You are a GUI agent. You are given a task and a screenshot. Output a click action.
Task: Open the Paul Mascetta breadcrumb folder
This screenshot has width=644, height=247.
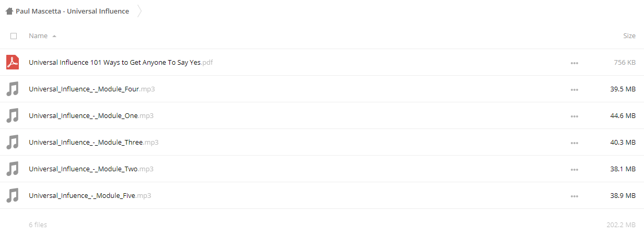(x=72, y=11)
